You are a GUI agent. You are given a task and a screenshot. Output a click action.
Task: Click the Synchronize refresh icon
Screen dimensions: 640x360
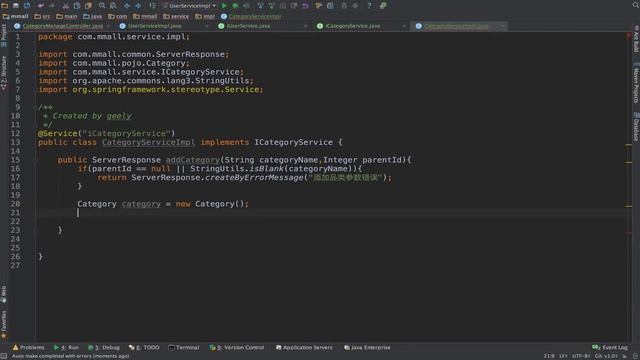(27, 6)
